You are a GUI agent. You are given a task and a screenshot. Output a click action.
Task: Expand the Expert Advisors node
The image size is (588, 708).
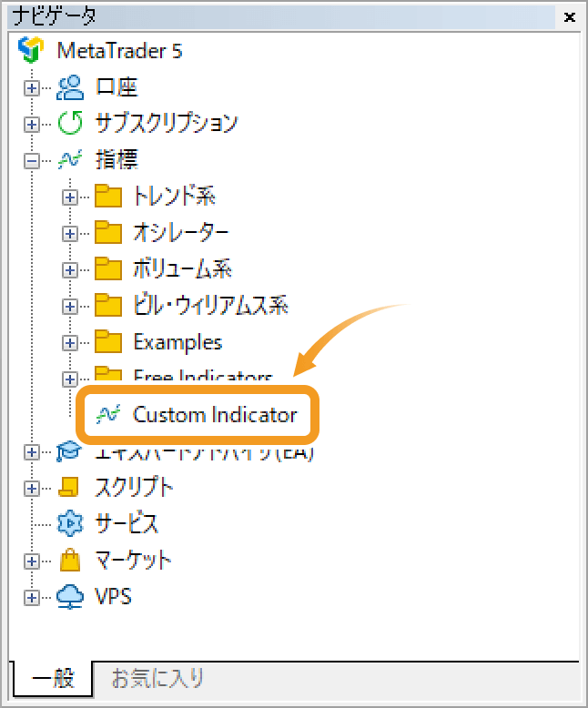pyautogui.click(x=31, y=452)
